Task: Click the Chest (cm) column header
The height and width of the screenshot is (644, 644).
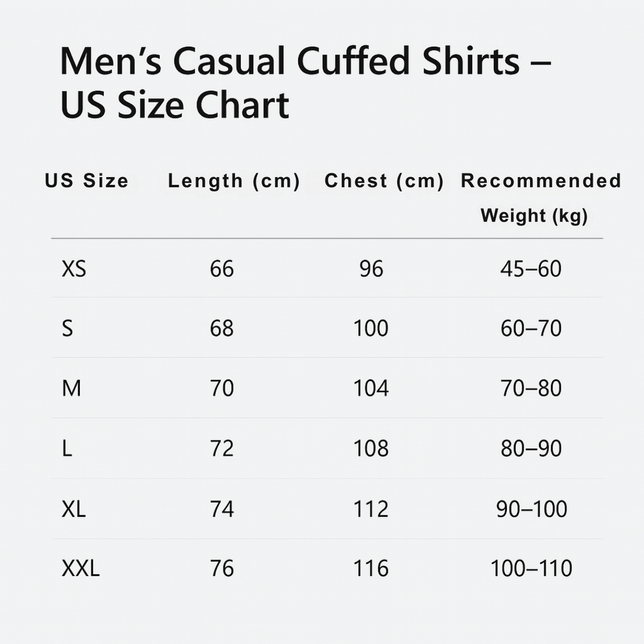Action: pyautogui.click(x=384, y=181)
